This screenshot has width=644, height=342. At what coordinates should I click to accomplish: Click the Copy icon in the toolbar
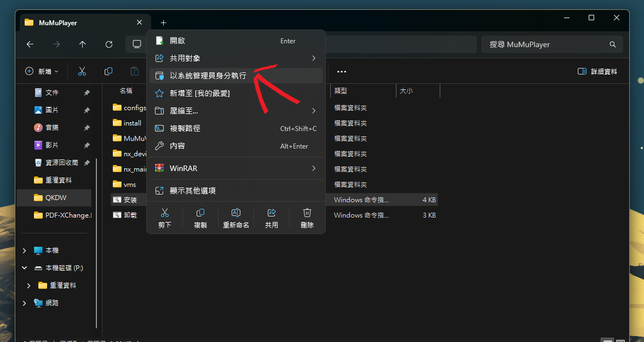(x=108, y=71)
